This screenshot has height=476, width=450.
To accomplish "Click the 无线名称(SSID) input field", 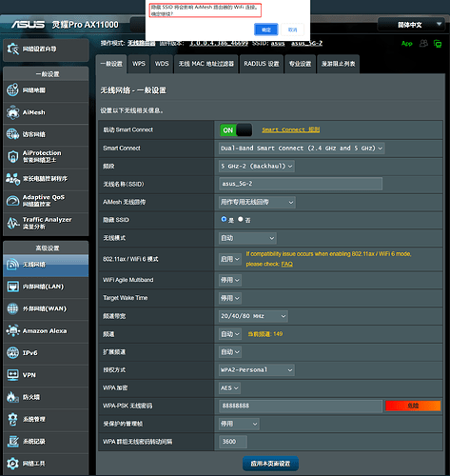I will pos(301,184).
